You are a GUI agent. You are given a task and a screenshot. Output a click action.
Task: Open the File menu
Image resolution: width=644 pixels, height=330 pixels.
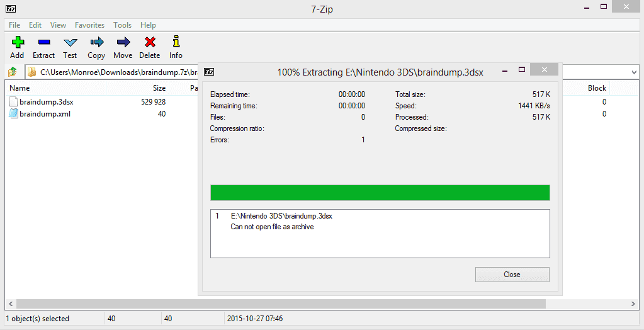tap(14, 25)
